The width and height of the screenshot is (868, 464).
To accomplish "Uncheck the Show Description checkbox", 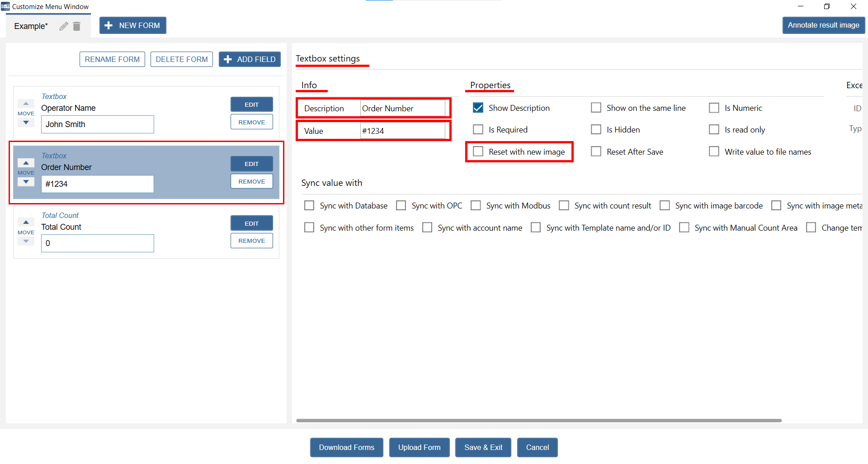I will click(478, 108).
